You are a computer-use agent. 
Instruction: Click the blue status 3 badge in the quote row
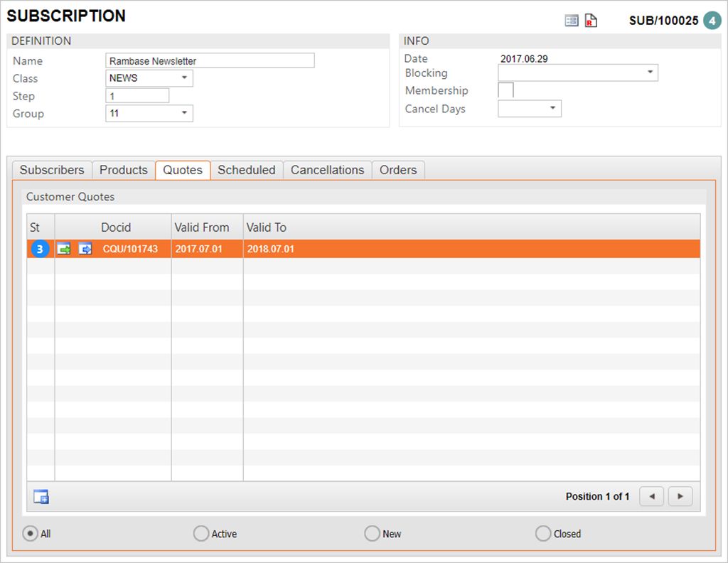[x=41, y=249]
